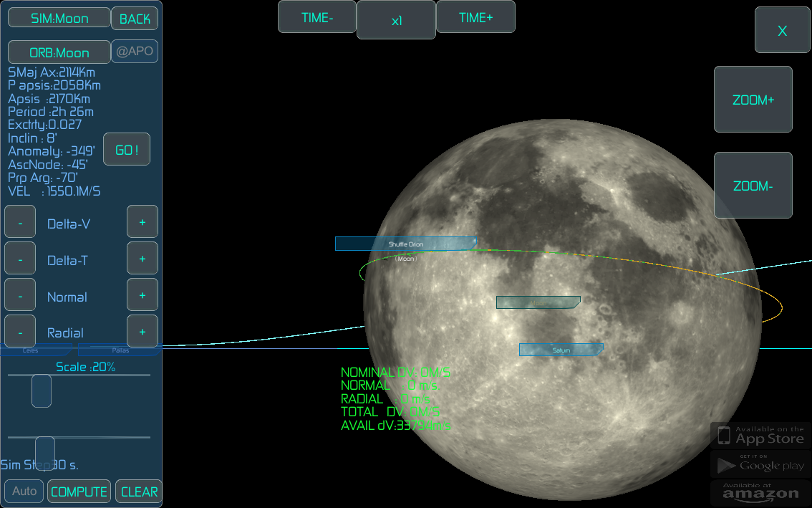Speed up the simulation with TIME+
This screenshot has height=508, width=812.
tap(476, 16)
